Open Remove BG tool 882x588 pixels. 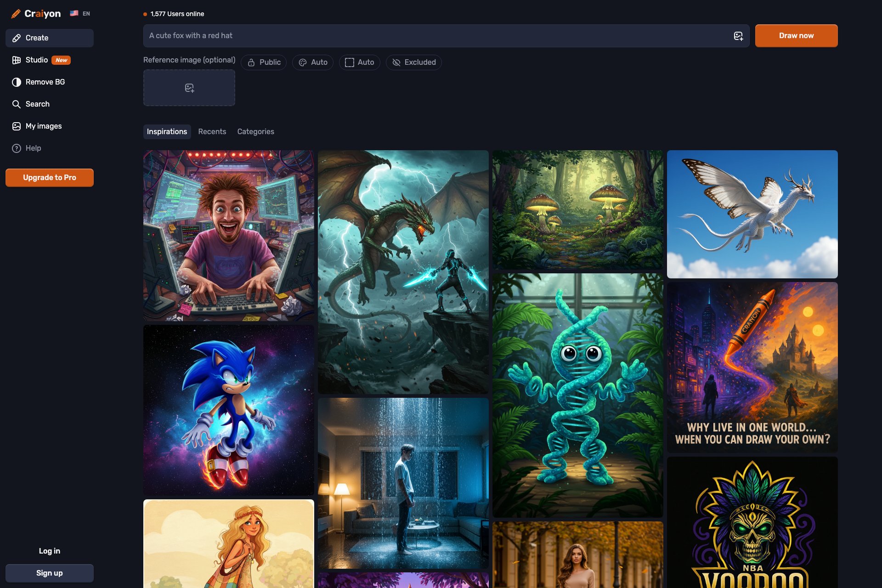tap(45, 82)
